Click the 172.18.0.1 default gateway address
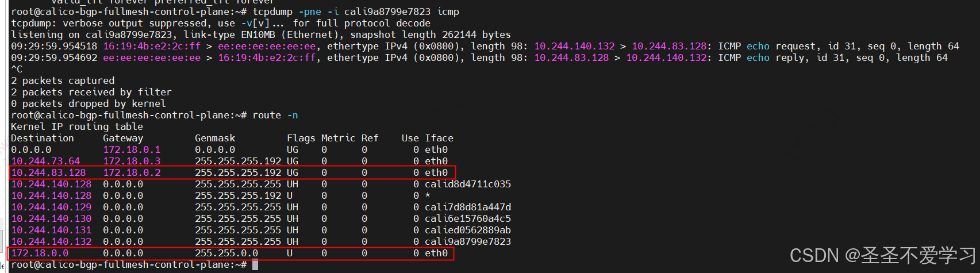This screenshot has width=980, height=273. [x=132, y=149]
